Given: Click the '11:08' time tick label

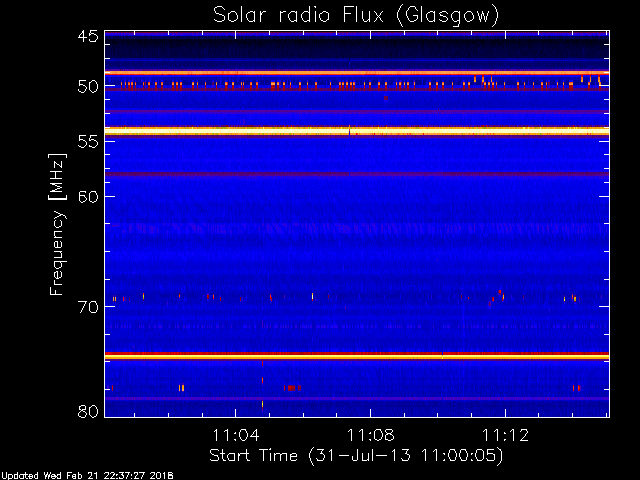Looking at the screenshot, I should click(x=371, y=435).
